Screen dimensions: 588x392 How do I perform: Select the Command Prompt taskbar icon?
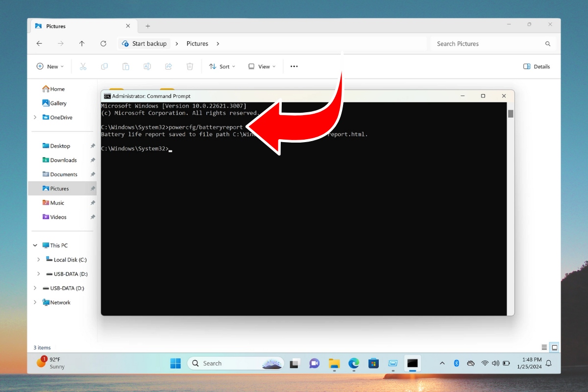pos(413,363)
